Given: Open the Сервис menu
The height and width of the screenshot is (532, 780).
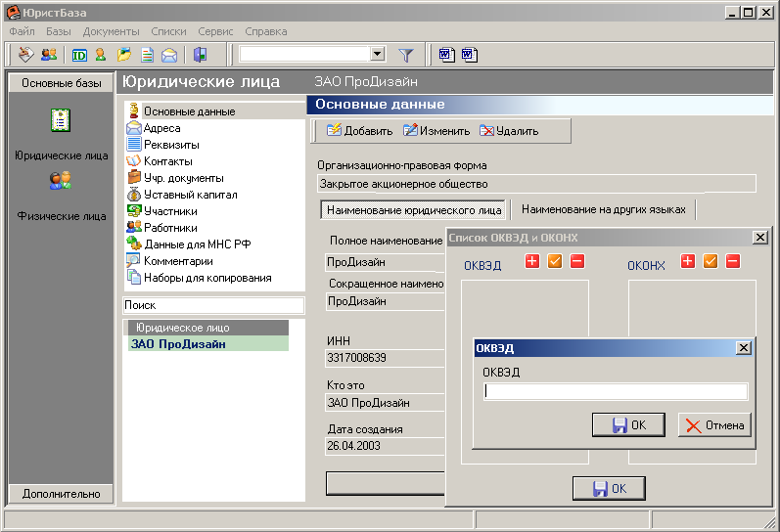Looking at the screenshot, I should (215, 31).
